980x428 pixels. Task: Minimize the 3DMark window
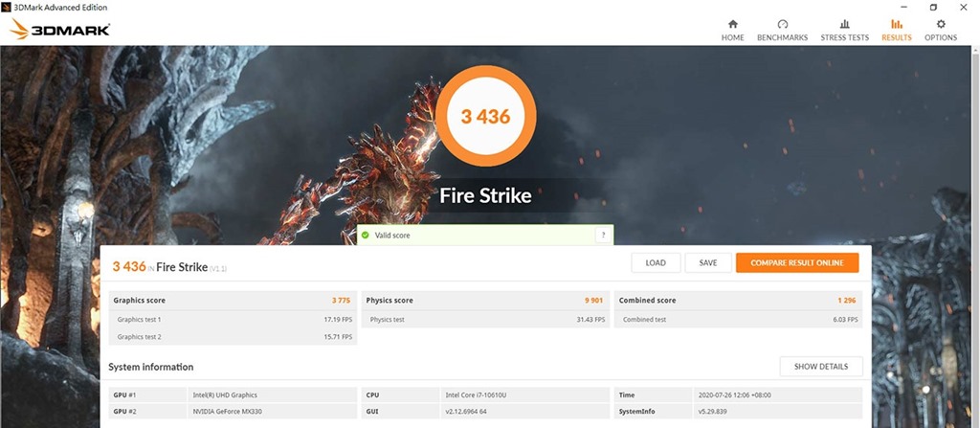pyautogui.click(x=903, y=7)
